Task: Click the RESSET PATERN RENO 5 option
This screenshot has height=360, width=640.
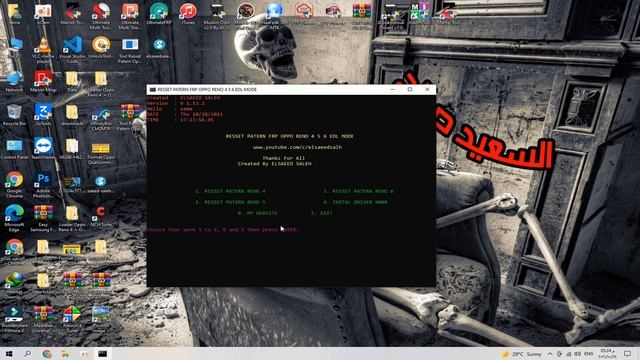Action: pyautogui.click(x=230, y=202)
